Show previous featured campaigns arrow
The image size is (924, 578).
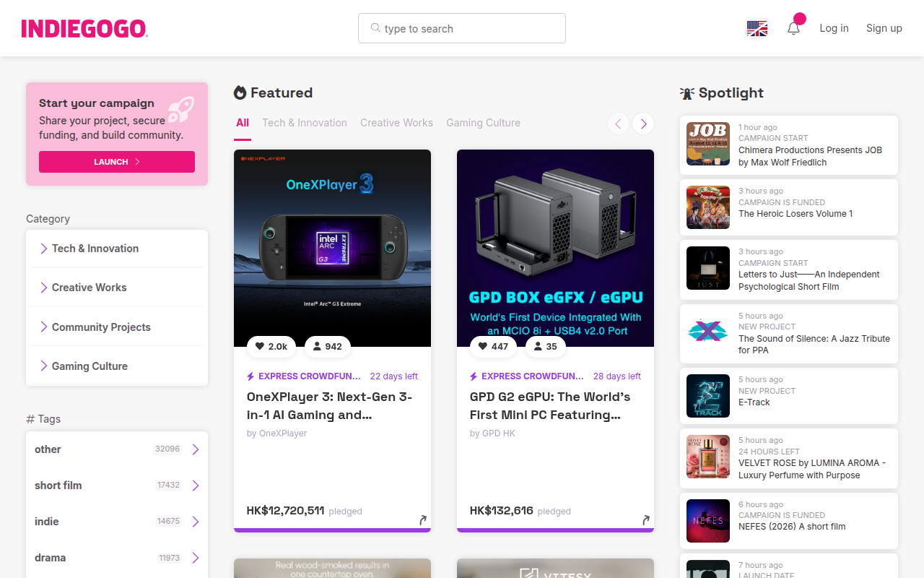[618, 124]
